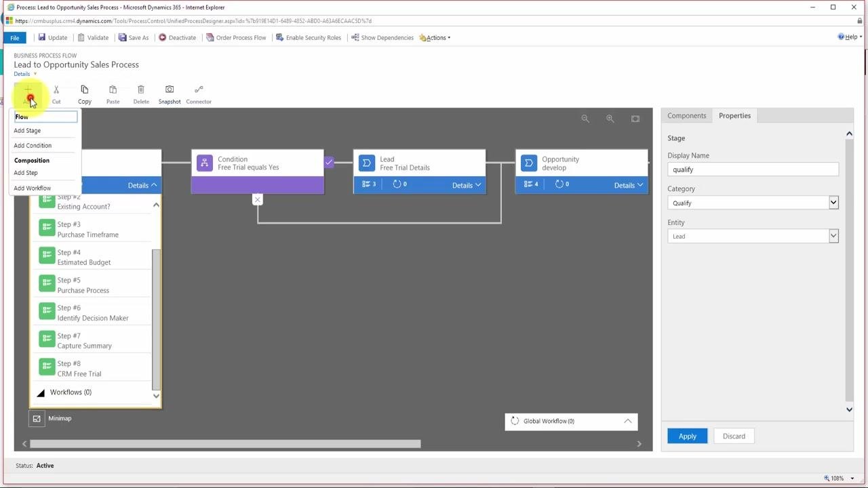Image resolution: width=868 pixels, height=488 pixels.
Task: Click the Delete trash icon
Action: tap(141, 89)
